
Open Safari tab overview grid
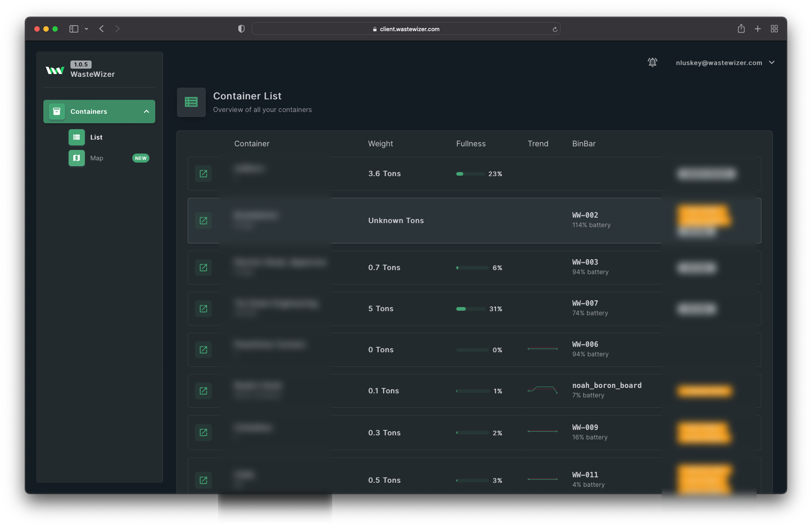774,29
